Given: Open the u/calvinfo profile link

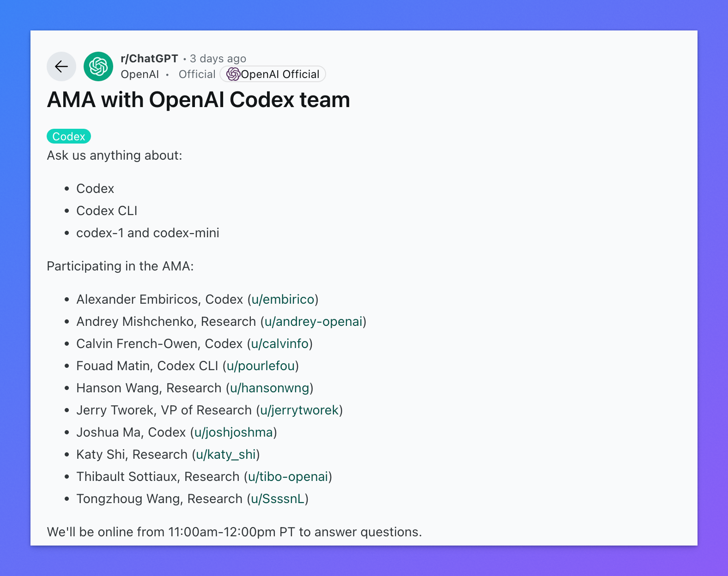Looking at the screenshot, I should (280, 344).
